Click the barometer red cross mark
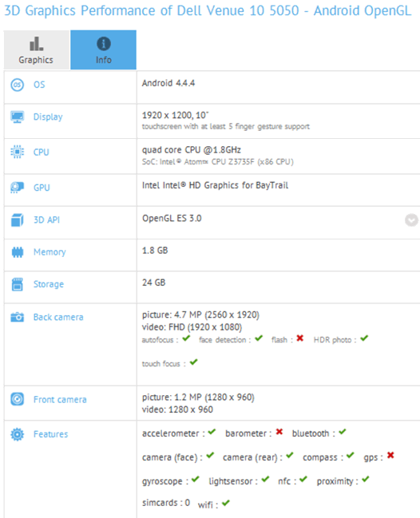The image size is (420, 518). click(x=279, y=432)
